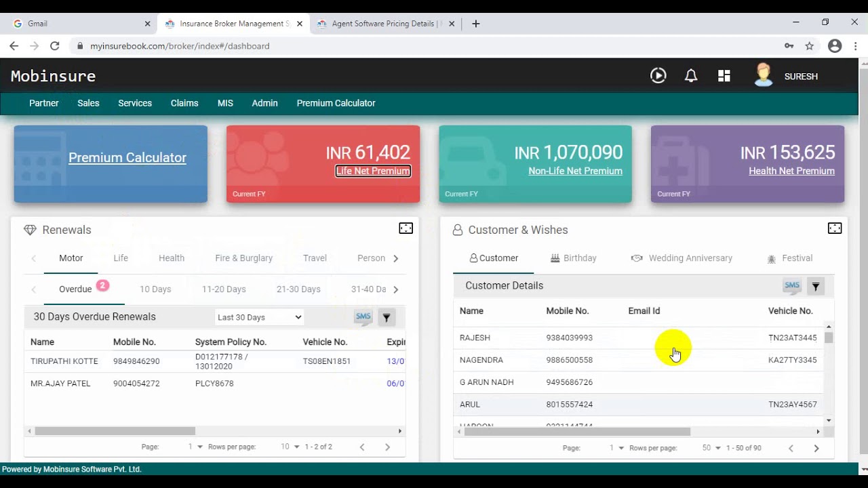This screenshot has width=868, height=488.
Task: Send SMS from Customer Details header
Action: tap(792, 286)
